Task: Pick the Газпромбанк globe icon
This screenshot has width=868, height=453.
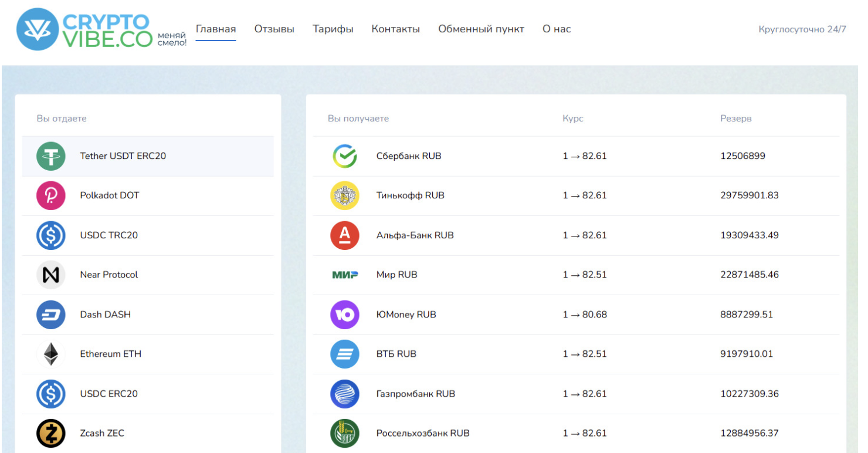Action: [345, 394]
